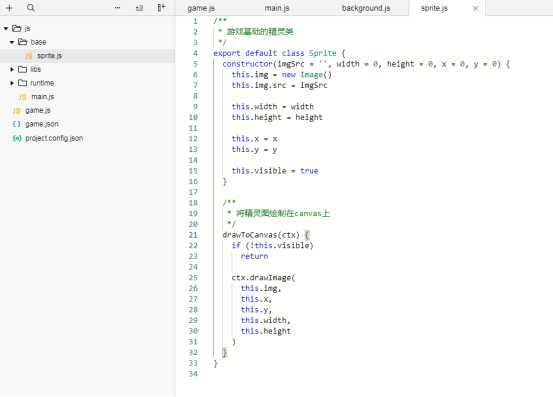The width and height of the screenshot is (553, 397).
Task: Click the sort/indent icon in the file toolbar
Action: click(140, 8)
